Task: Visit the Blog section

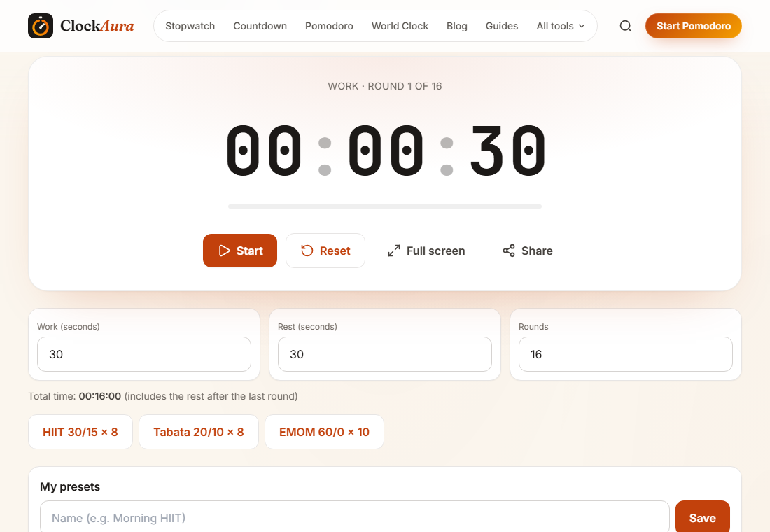Action: pos(456,26)
